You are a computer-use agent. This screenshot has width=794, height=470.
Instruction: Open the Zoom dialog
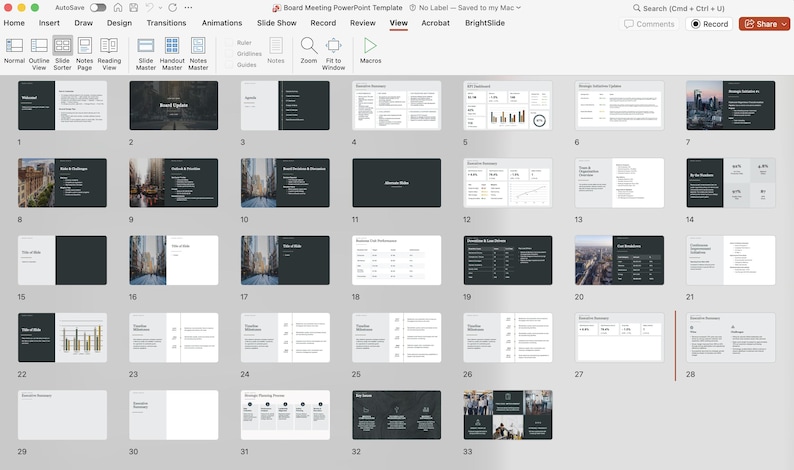309,50
